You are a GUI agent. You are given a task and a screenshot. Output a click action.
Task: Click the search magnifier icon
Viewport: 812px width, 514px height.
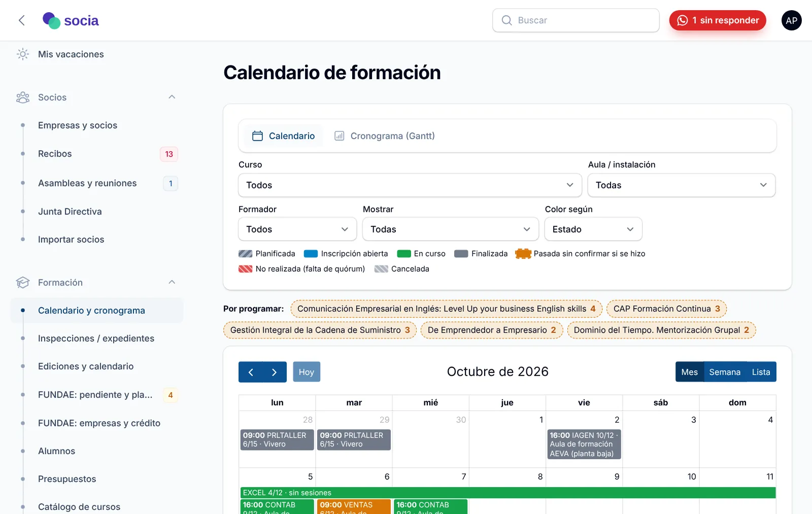[x=506, y=20]
